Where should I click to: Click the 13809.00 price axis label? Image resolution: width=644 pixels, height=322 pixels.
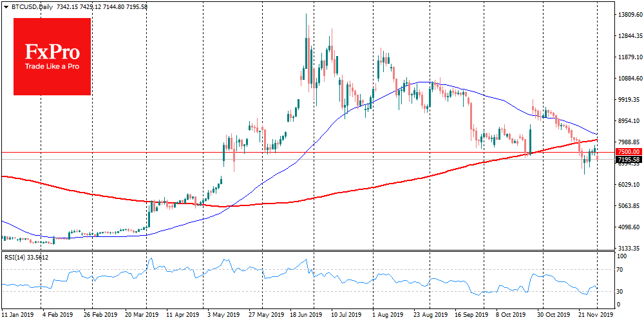click(x=629, y=14)
